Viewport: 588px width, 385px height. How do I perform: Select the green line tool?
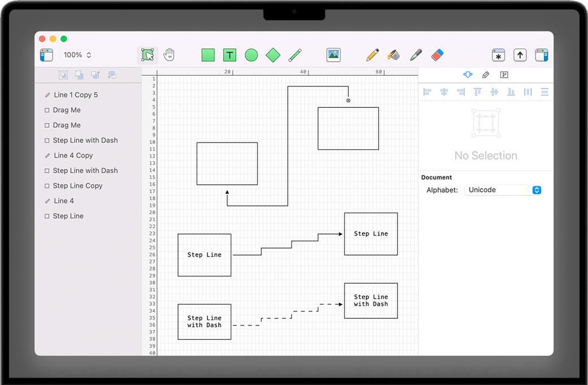(x=295, y=55)
